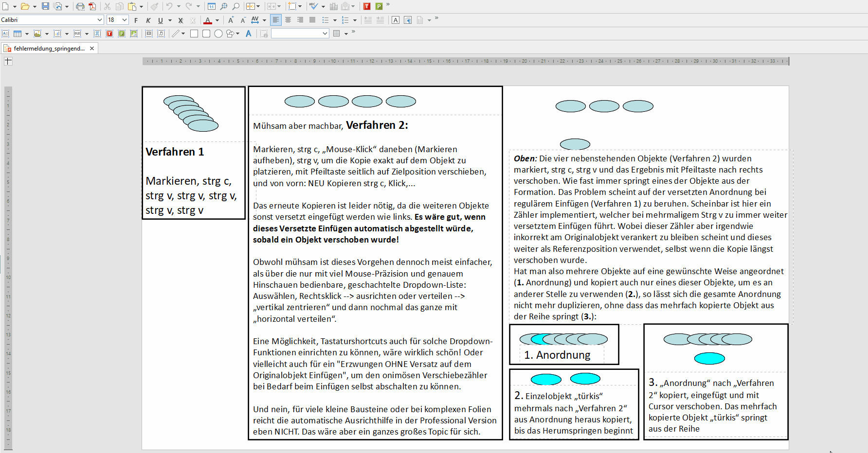Click the "1. Anordnung" label on the slide

click(557, 355)
